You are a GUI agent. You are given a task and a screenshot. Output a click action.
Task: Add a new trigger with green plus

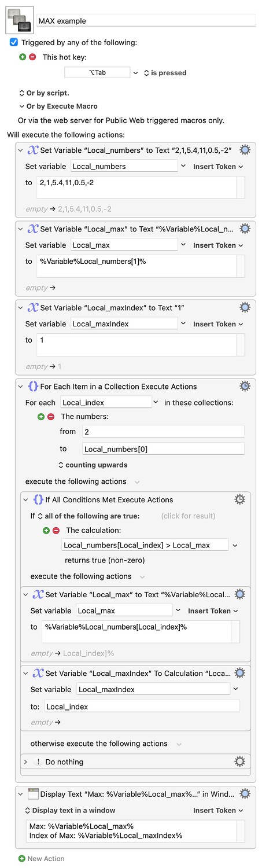(x=23, y=57)
